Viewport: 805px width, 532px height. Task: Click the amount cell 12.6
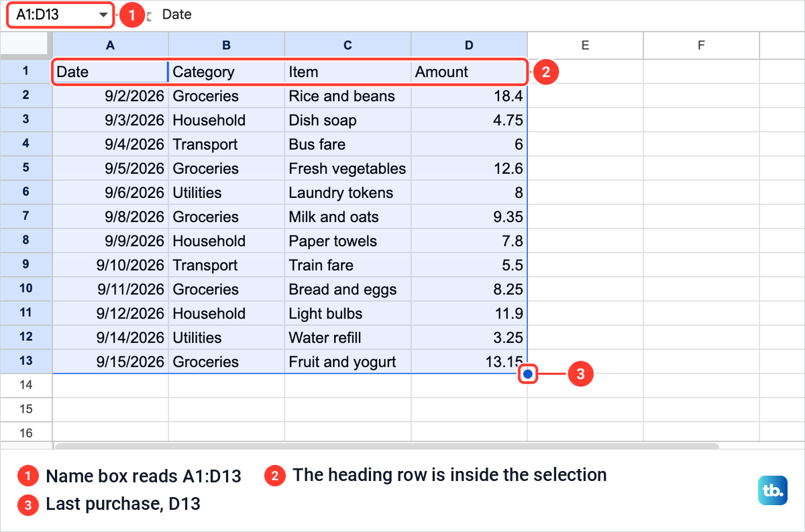470,168
